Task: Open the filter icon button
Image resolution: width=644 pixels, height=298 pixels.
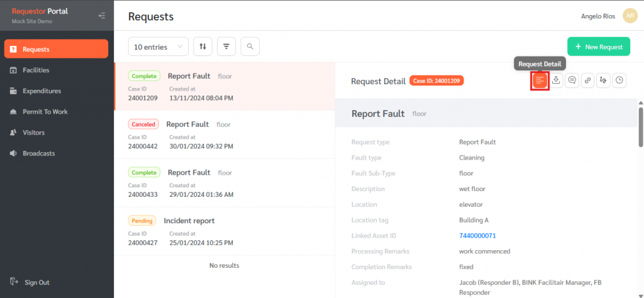Action: (226, 47)
